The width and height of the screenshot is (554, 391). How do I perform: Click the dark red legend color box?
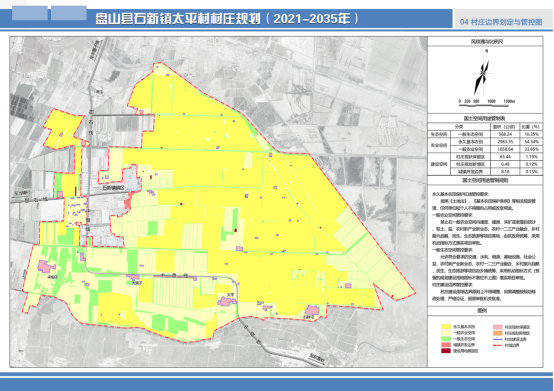[446, 351]
